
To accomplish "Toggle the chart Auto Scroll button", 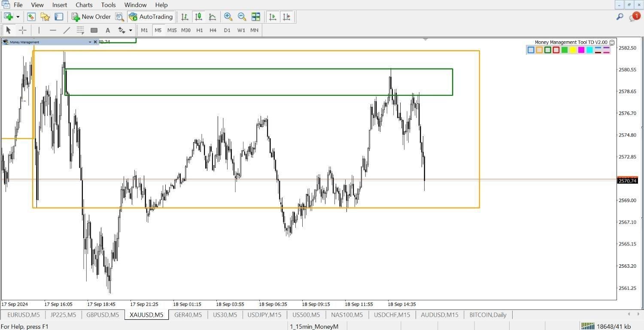I will [273, 17].
